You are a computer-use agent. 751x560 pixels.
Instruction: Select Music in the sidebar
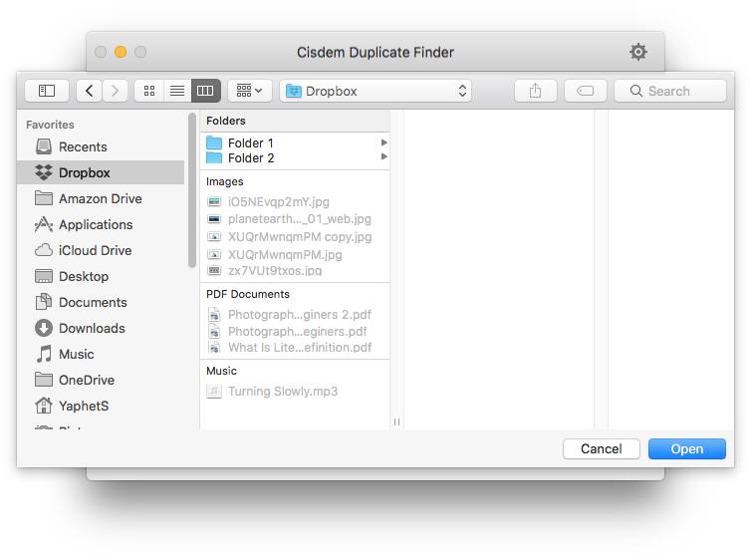[101, 354]
